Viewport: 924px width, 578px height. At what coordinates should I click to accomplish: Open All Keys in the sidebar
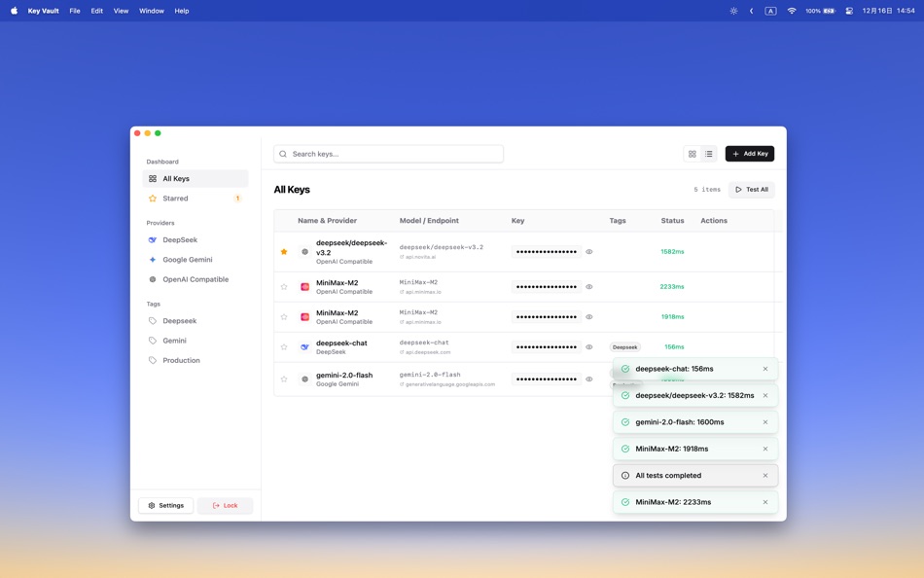click(195, 179)
